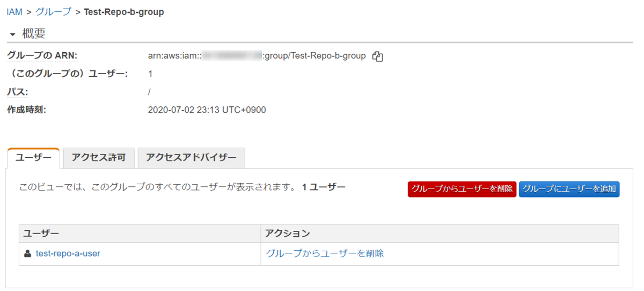The image size is (644, 291).
Task: Select the ARN value text
Action: click(257, 55)
